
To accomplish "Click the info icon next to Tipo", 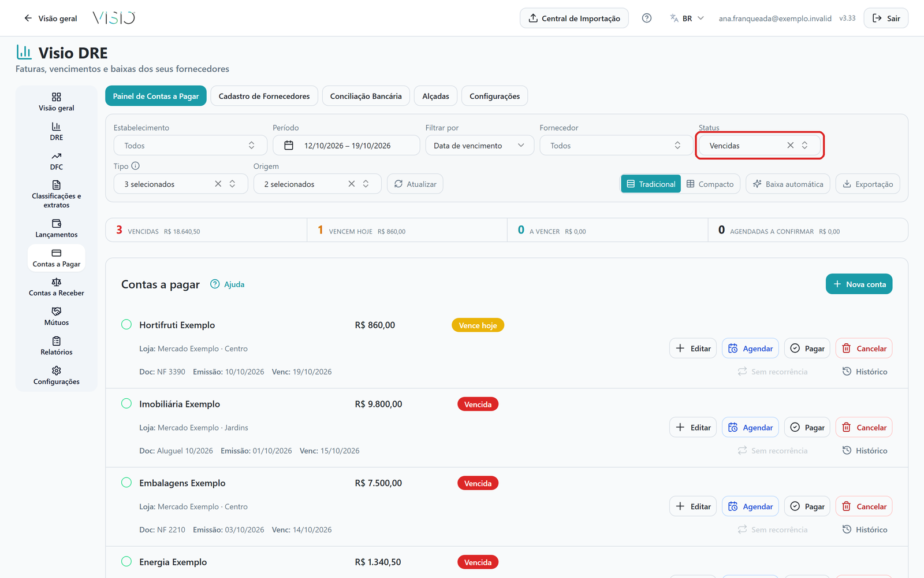I will 136,166.
